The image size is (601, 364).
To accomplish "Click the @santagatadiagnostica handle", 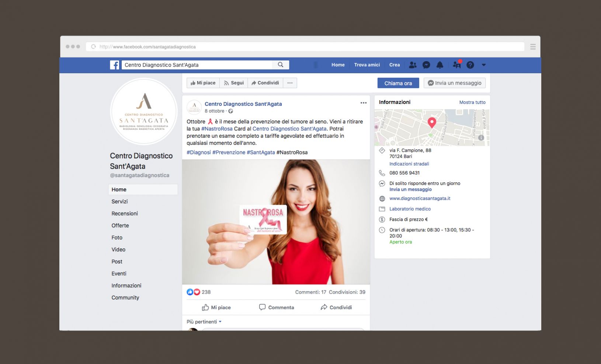I will pyautogui.click(x=140, y=175).
